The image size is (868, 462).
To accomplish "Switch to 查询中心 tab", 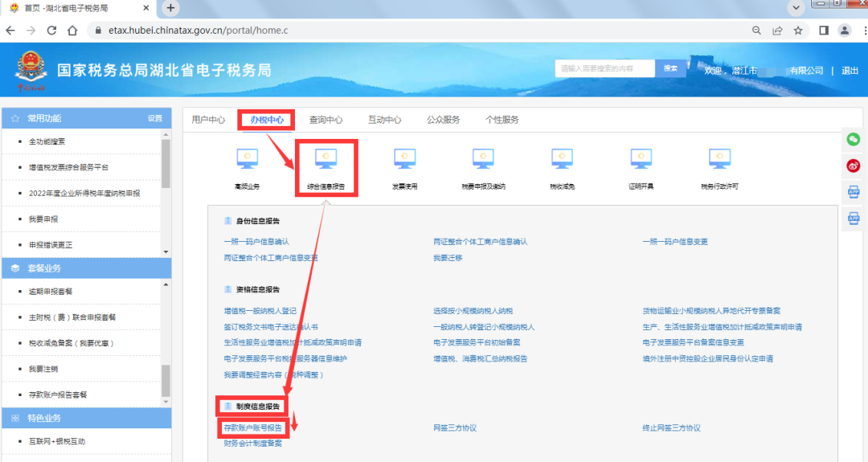I will point(325,120).
